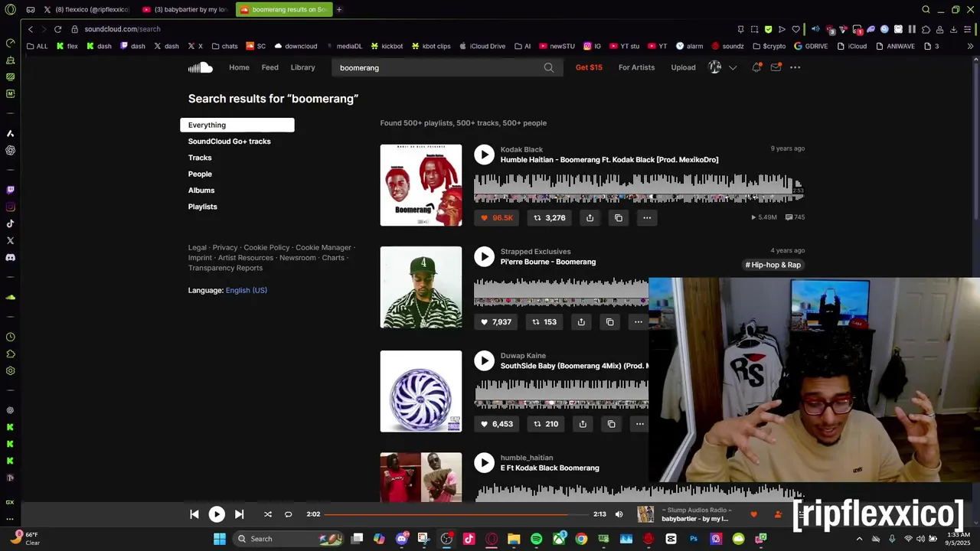Open more options for Pi'erre Bourne track
This screenshot has width=980, height=551.
(639, 322)
